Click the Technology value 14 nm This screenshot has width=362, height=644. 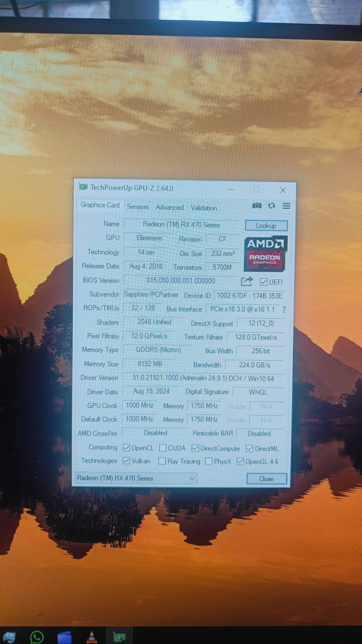coord(146,252)
